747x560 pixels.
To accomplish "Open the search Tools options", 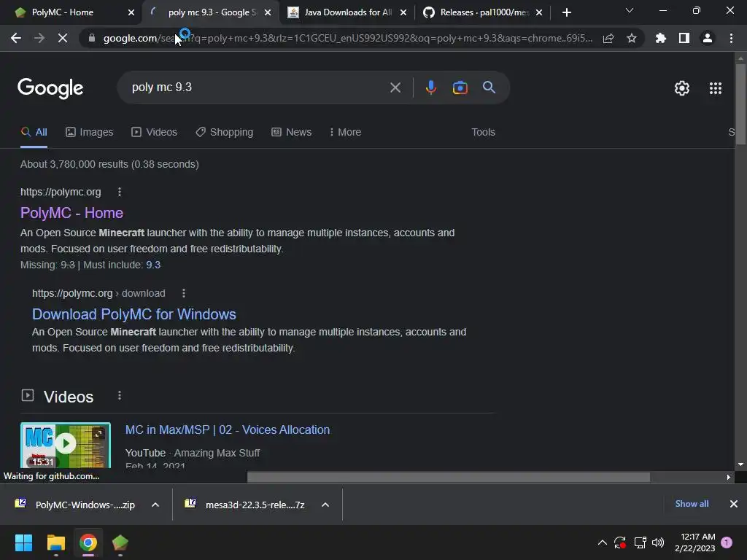I will click(x=483, y=132).
